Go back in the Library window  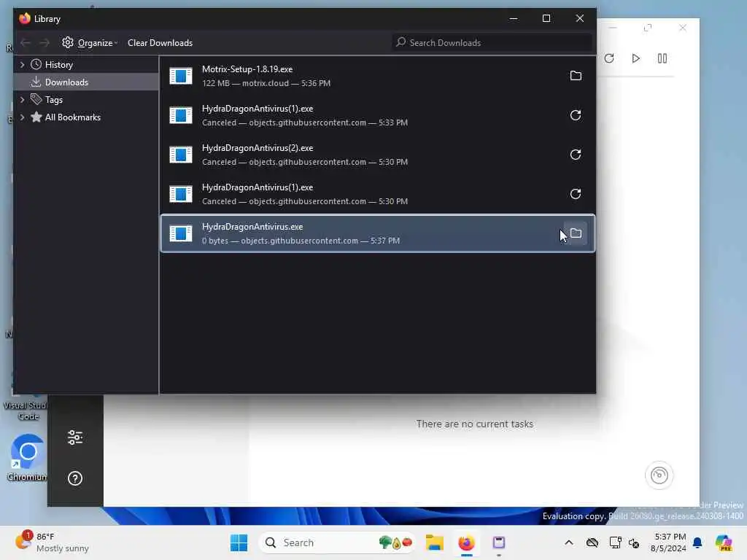click(26, 43)
